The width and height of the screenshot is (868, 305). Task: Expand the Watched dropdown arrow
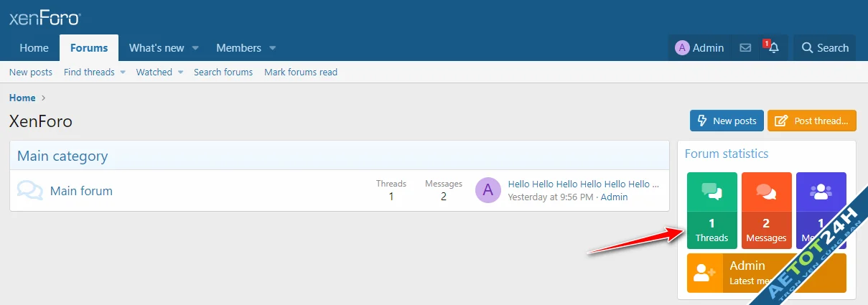(x=181, y=72)
